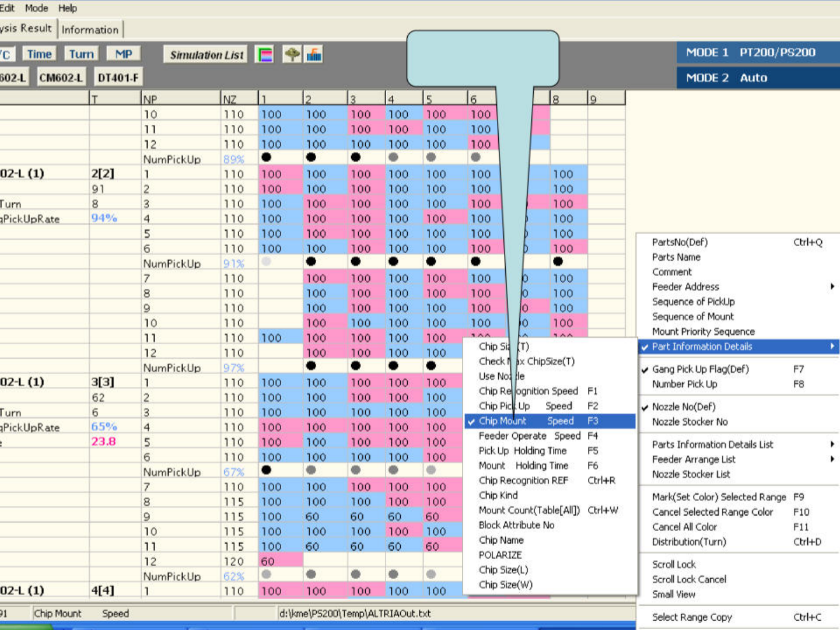Click the color bands toolbar icon

[265, 55]
